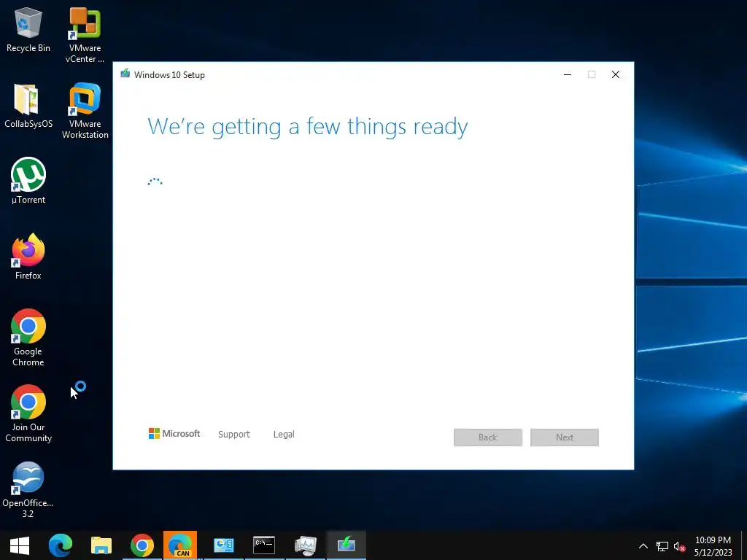
Task: Select the OpenOffice 3.2 desktop shortcut
Action: point(28,489)
